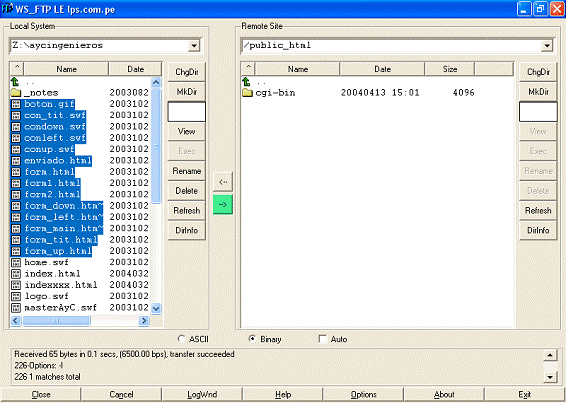The width and height of the screenshot is (566, 403).
Task: Sort remote files by Size column
Action: coord(450,69)
